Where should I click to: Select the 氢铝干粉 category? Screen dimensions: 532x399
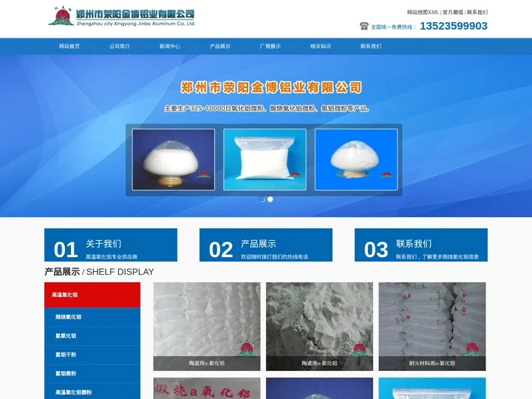(x=92, y=355)
